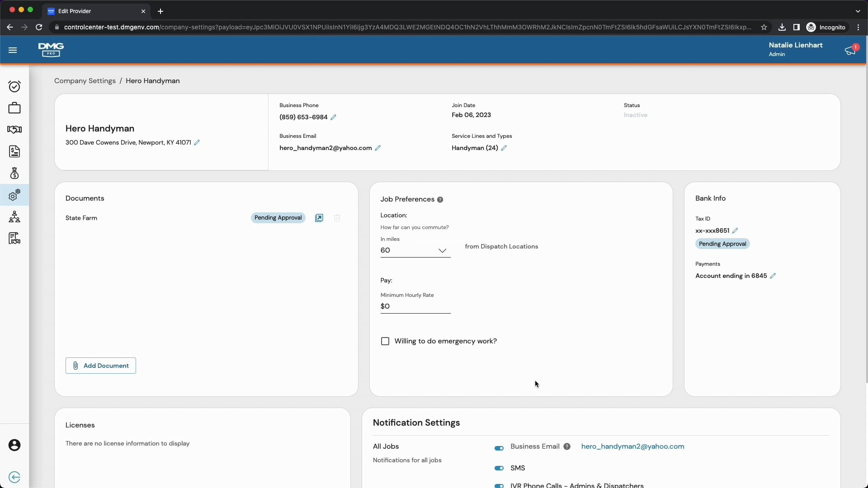Click the org chart sidebar icon

pos(14,217)
